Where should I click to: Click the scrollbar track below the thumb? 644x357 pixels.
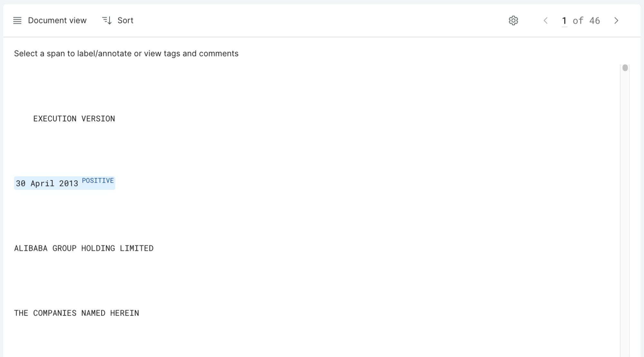(625, 212)
